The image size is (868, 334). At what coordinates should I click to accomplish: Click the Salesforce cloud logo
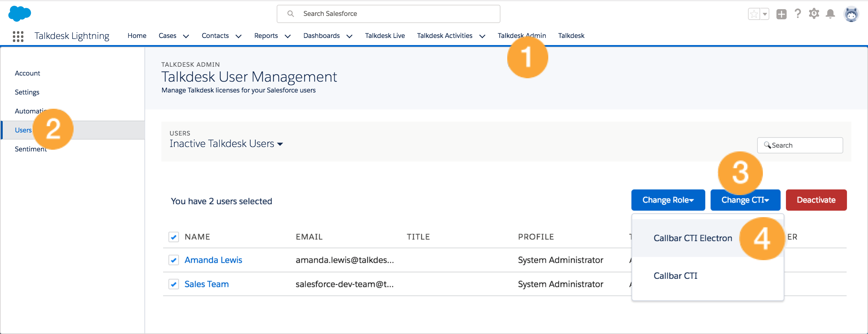(x=19, y=14)
